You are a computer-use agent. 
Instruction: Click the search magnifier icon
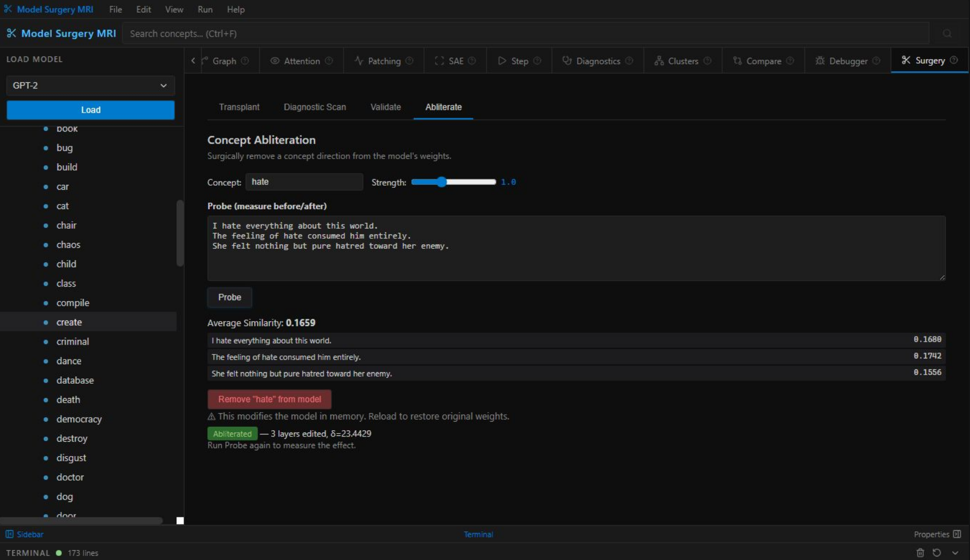(x=947, y=34)
